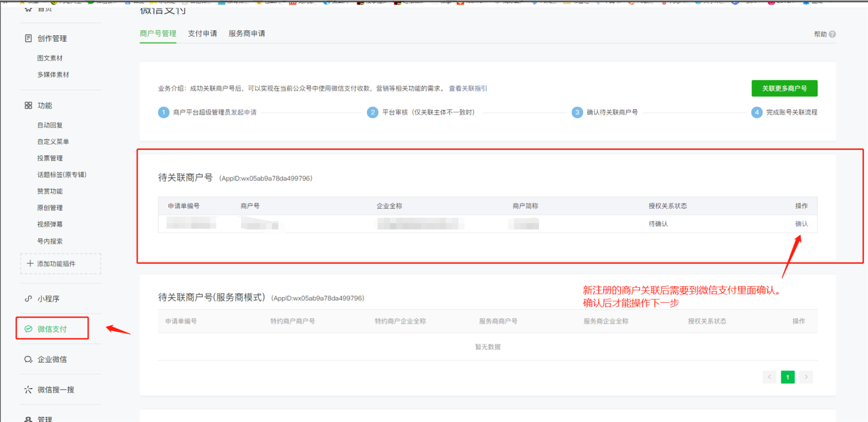Screen dimensions: 868x422
Task: Go to previous page with left chevron
Action: (x=769, y=377)
